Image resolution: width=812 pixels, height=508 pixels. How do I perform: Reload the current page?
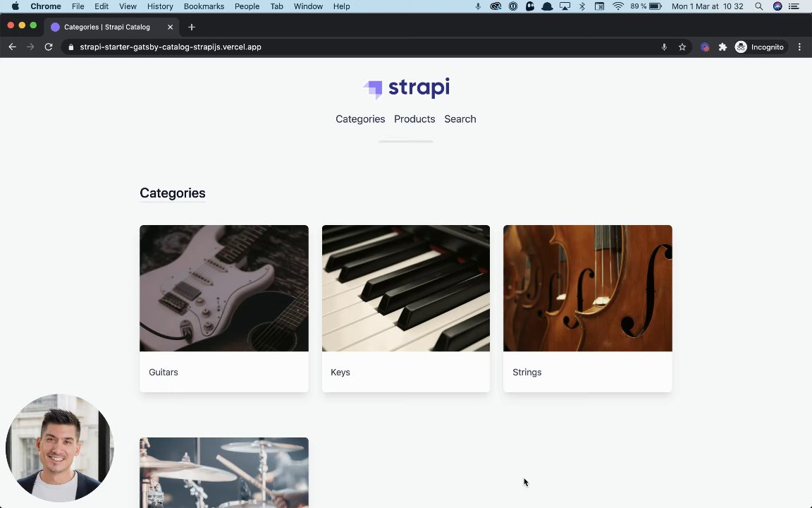[49, 47]
